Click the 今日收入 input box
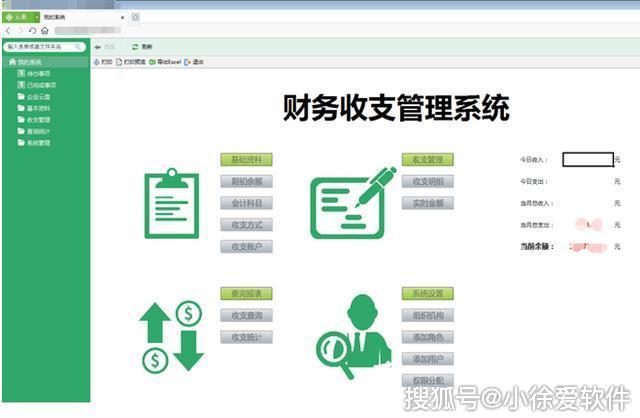 coord(588,160)
